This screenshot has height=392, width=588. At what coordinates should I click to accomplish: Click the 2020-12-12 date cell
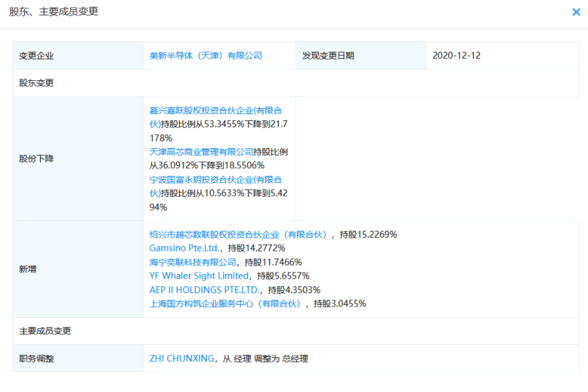457,56
